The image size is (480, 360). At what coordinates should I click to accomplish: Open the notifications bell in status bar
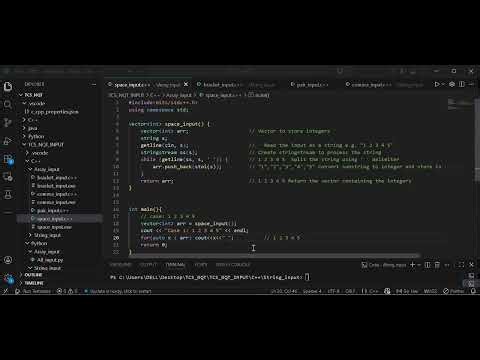pyautogui.click(x=473, y=291)
